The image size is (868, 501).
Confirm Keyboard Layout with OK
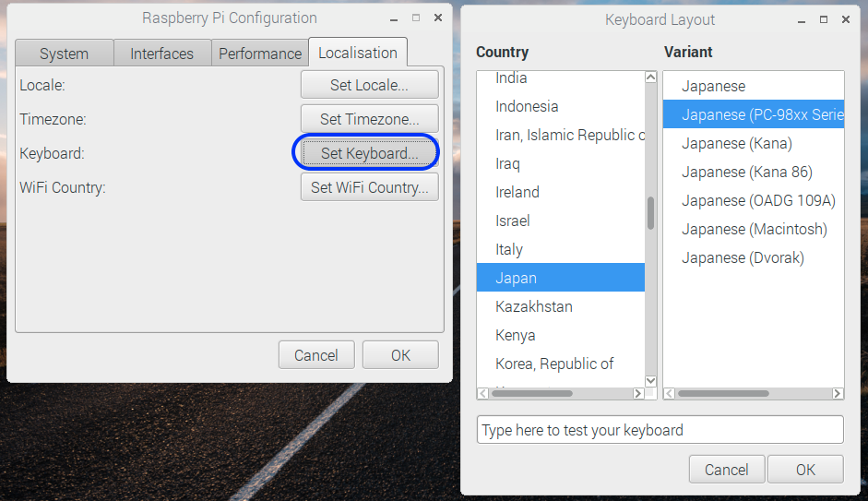coord(805,470)
